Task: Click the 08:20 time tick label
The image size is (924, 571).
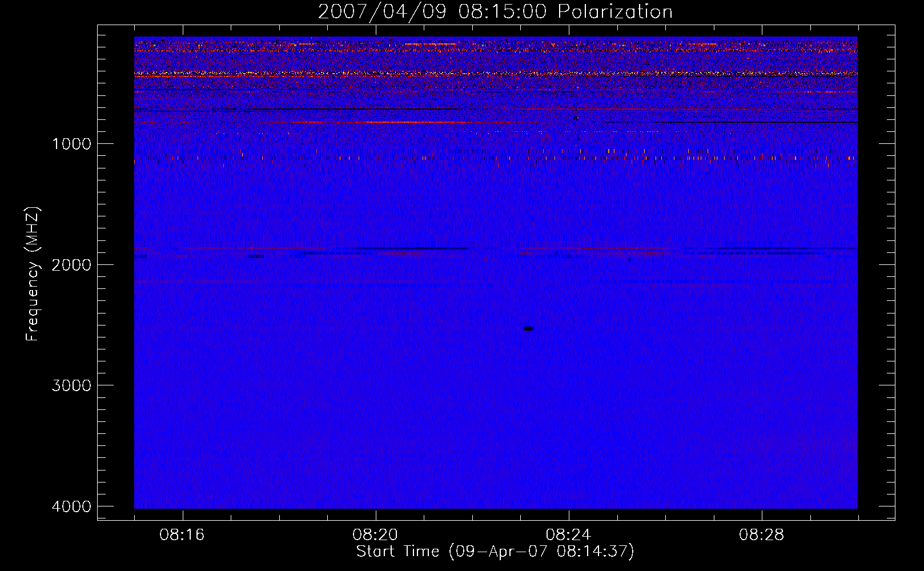Action: point(375,535)
